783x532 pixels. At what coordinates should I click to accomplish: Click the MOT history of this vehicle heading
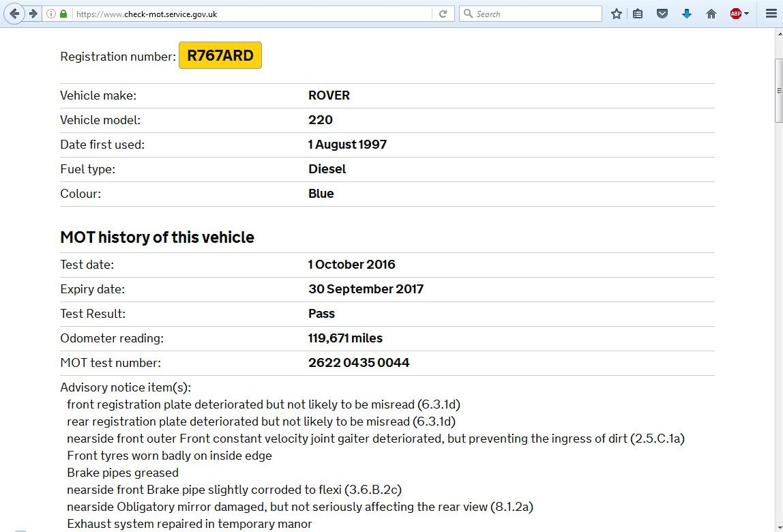158,237
